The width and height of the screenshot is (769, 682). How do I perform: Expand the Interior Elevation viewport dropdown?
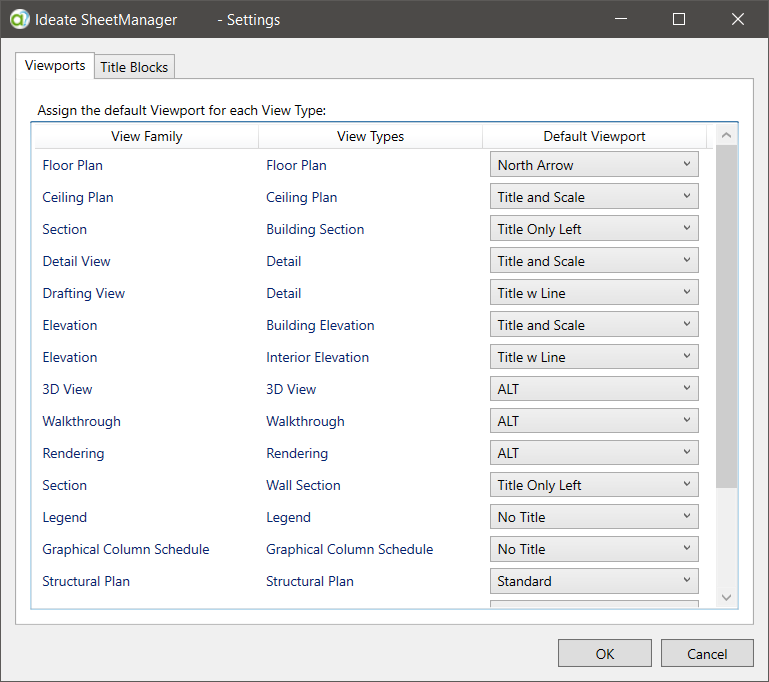click(594, 357)
